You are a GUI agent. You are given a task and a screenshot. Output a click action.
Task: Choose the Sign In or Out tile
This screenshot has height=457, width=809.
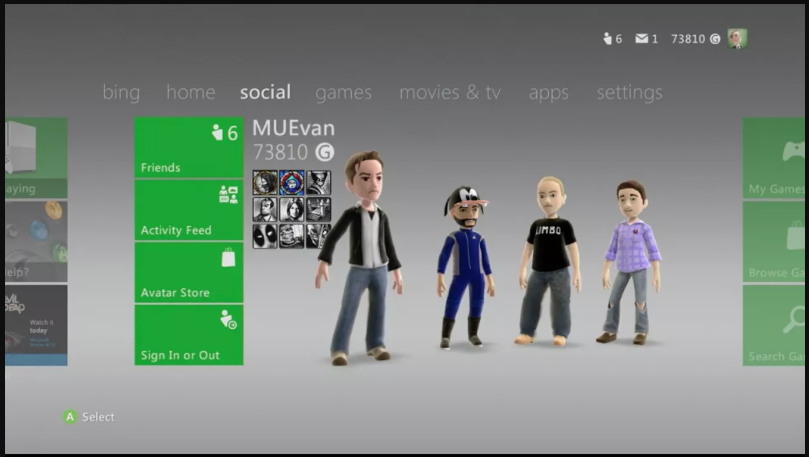point(189,335)
